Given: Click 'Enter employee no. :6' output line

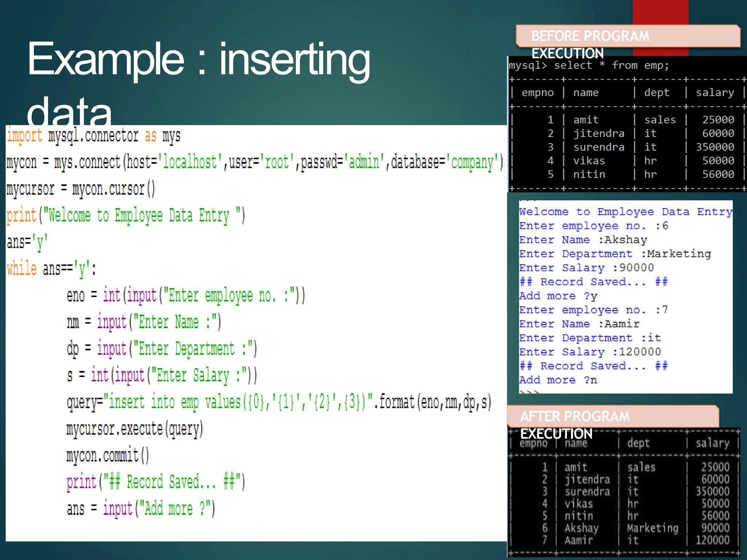Looking at the screenshot, I should point(594,226).
